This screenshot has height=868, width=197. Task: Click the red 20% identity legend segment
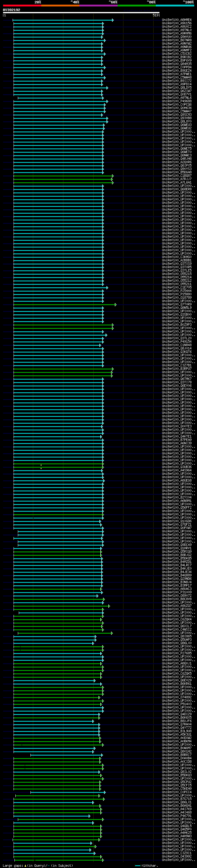pos(22,6)
